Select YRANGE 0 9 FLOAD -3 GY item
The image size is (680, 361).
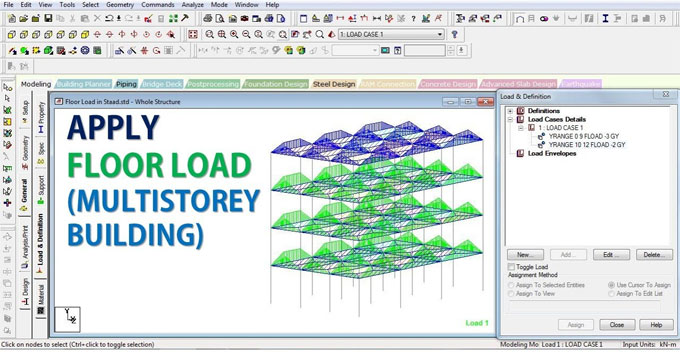click(x=584, y=136)
